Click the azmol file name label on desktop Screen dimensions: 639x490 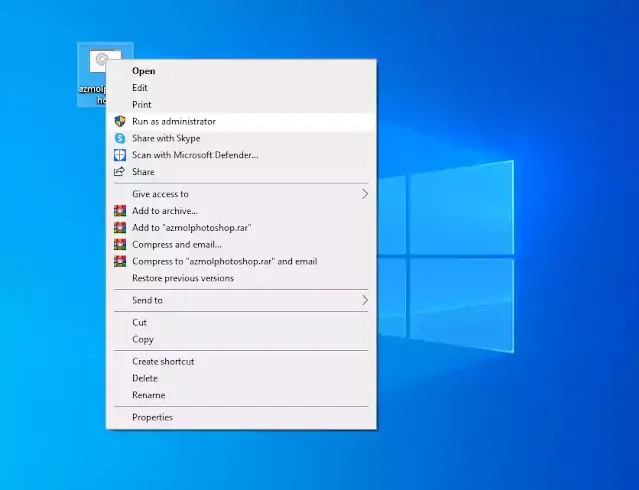point(92,94)
